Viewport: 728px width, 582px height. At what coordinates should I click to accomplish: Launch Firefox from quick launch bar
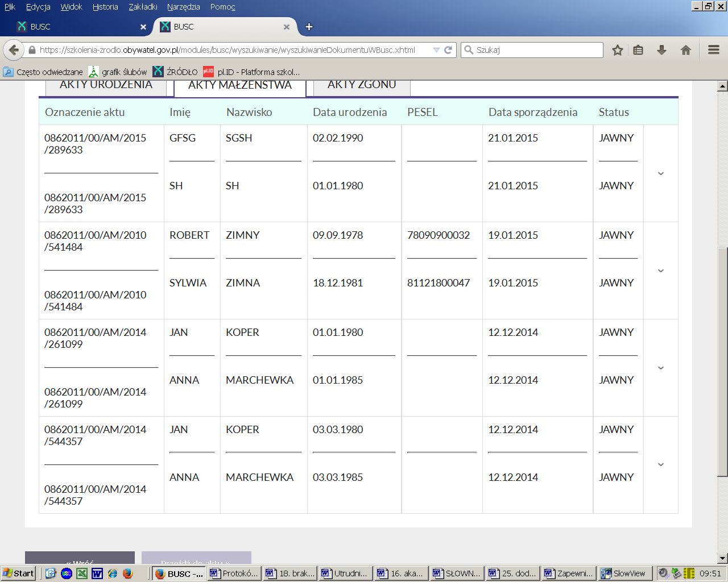click(127, 573)
